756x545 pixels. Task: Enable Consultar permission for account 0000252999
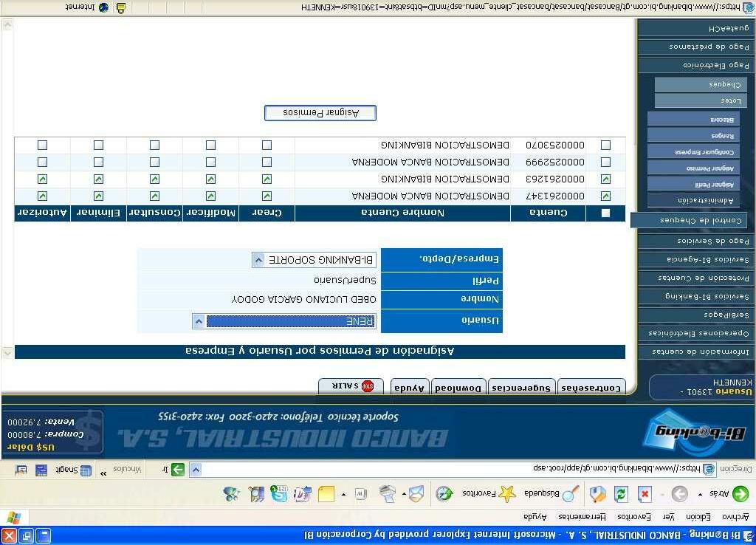154,162
